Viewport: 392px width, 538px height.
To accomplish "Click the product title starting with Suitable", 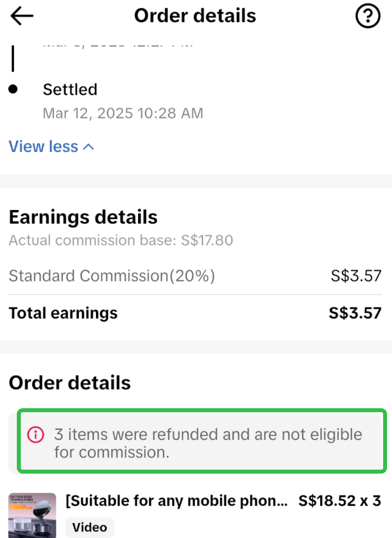I will 177,501.
